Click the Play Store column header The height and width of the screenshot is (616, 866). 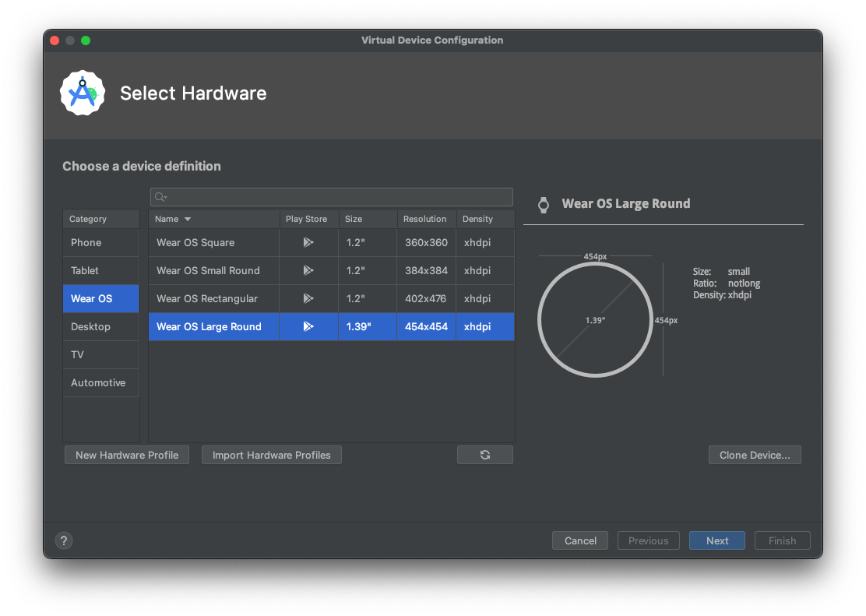point(308,219)
